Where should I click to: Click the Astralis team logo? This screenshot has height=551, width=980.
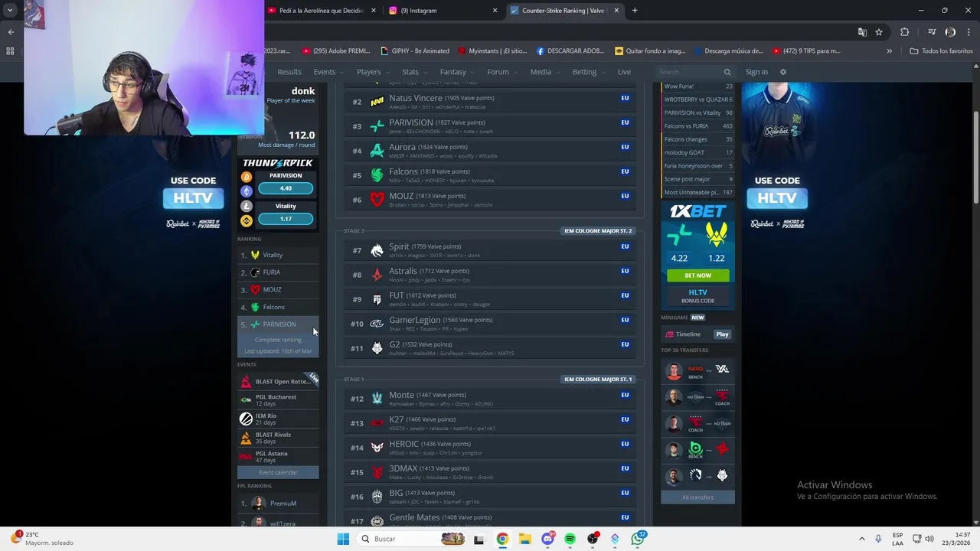(377, 275)
